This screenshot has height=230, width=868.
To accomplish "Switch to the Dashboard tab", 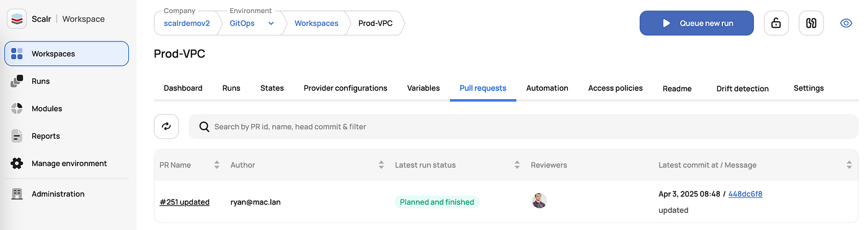I will pos(183,88).
